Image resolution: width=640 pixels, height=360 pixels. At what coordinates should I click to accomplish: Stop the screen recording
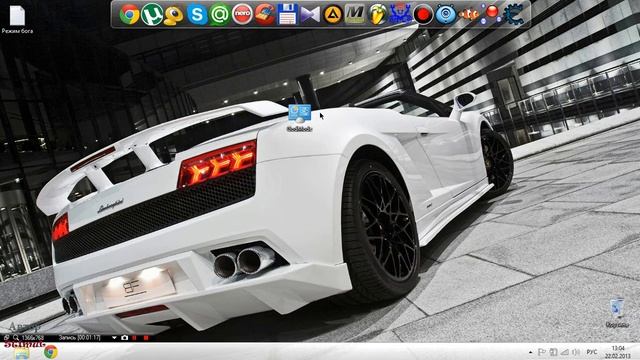click(146, 338)
